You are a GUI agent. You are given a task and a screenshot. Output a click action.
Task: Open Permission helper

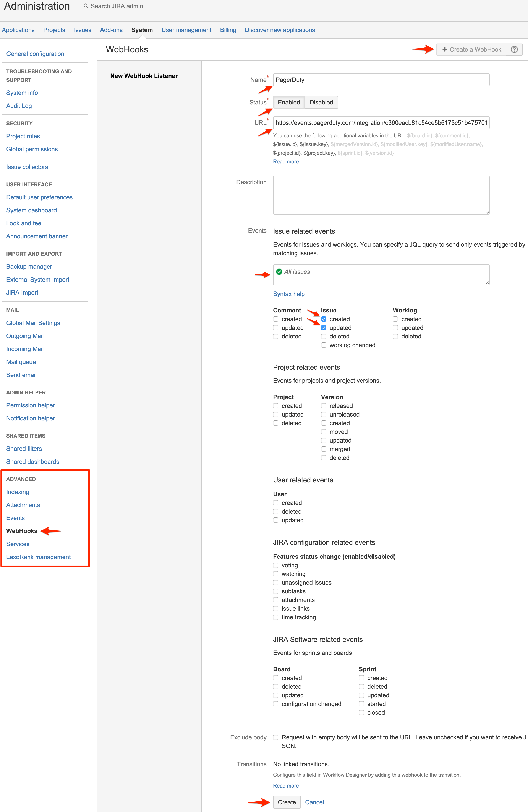[x=31, y=405]
